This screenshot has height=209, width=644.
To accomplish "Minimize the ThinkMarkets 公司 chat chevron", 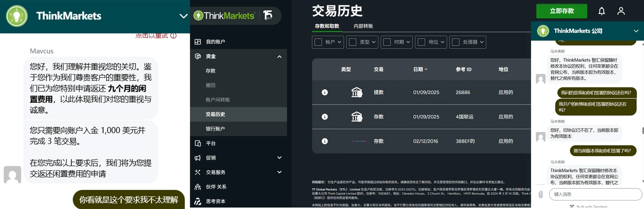I will pyautogui.click(x=636, y=31).
